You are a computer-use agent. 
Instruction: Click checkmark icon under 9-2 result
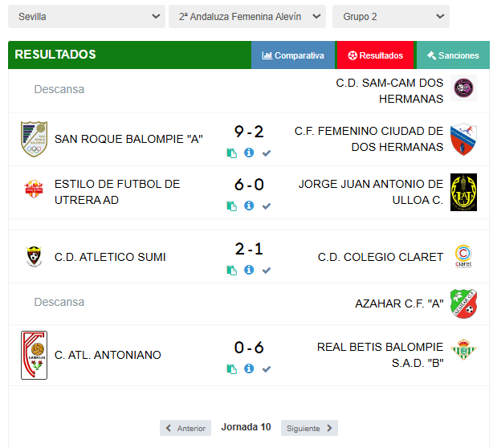coord(267,153)
